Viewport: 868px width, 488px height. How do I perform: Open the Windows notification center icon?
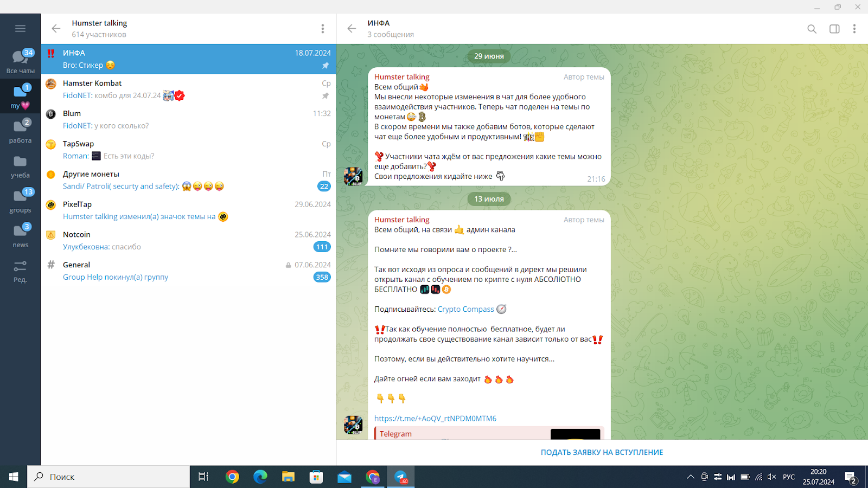point(851,477)
